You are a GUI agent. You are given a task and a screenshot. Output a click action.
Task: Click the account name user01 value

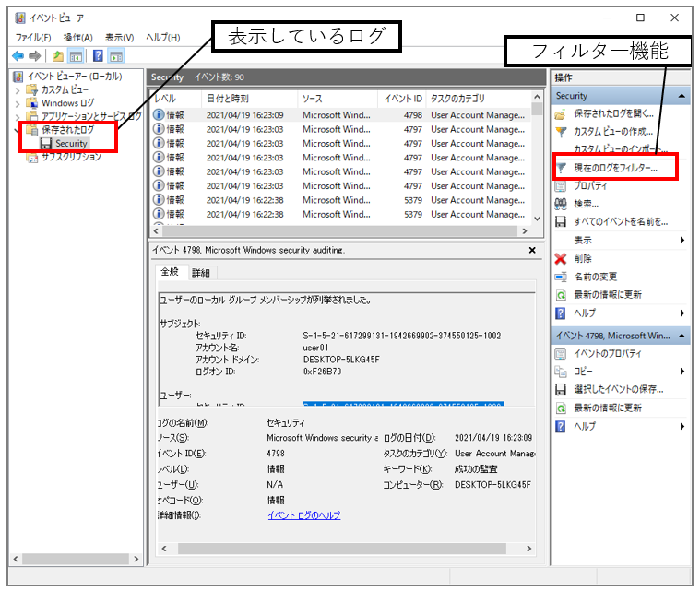coord(315,348)
